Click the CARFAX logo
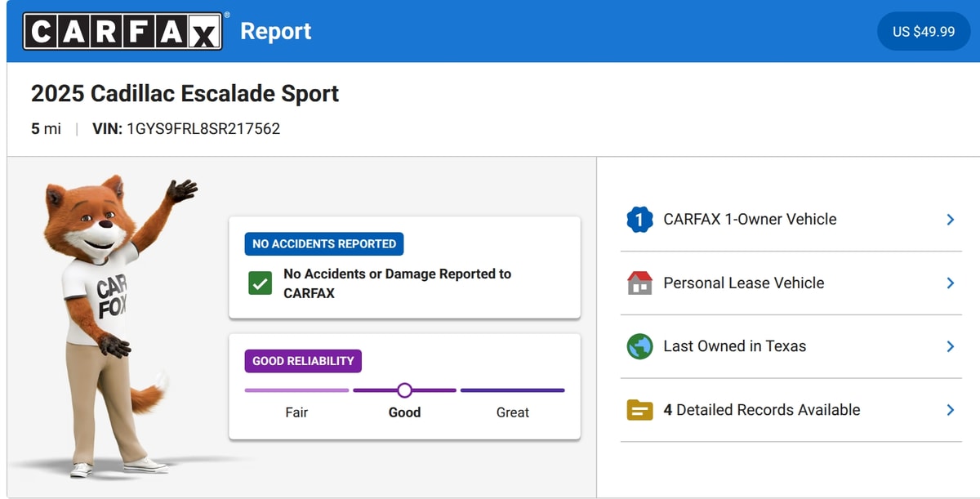Image resolution: width=980 pixels, height=499 pixels. pyautogui.click(x=122, y=31)
